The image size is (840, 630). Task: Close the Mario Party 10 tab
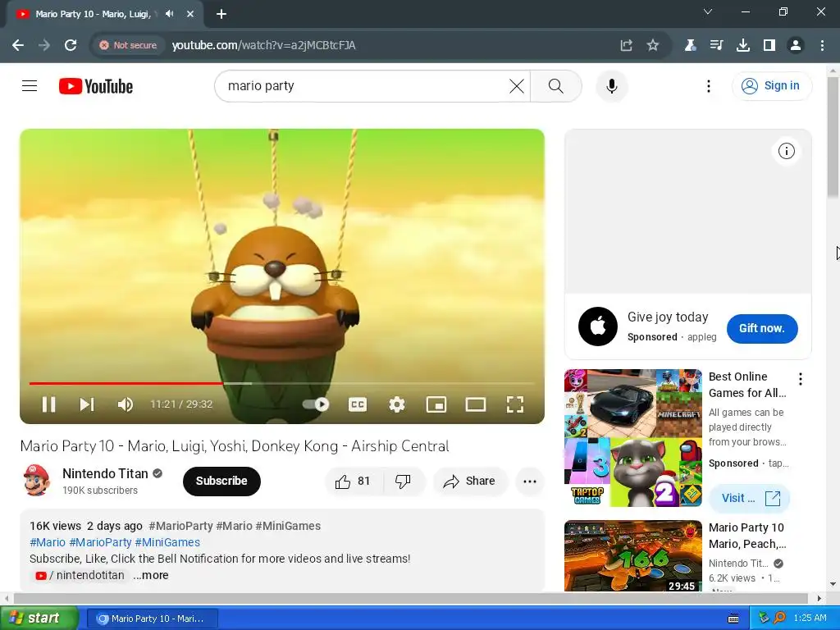(x=190, y=14)
